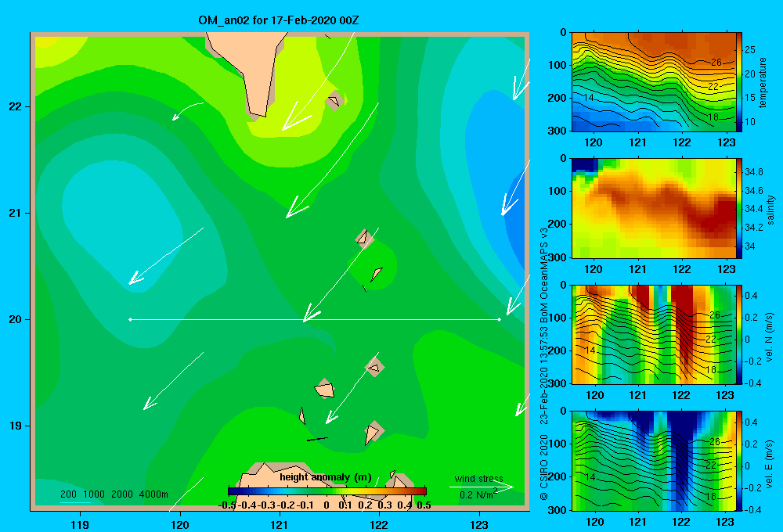The width and height of the screenshot is (783, 532).
Task: Click the west endpoint marker of the transect line
Action: [x=130, y=319]
